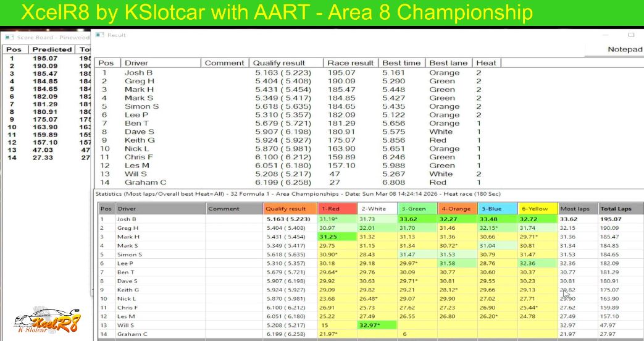The image size is (644, 341).
Task: Click the Predicted column in Score Board
Action: [x=52, y=49]
